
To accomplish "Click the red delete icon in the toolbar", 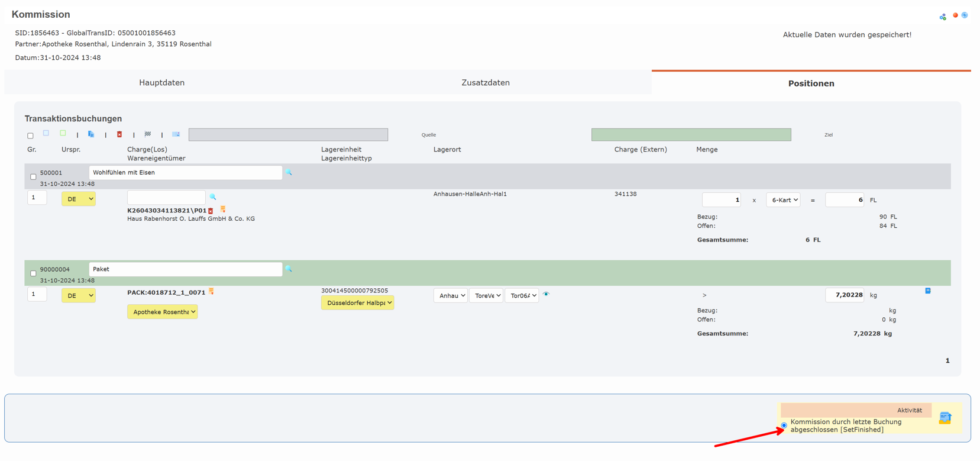I will 119,134.
